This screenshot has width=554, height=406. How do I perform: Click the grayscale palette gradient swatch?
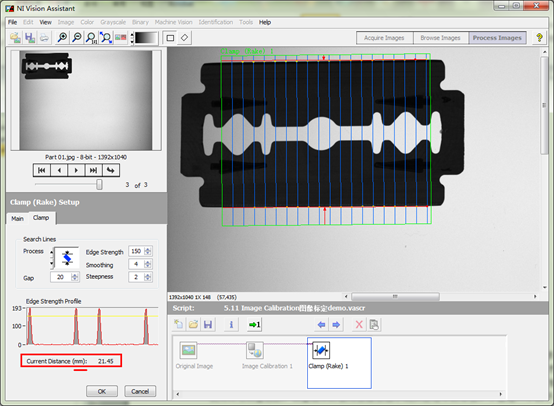pyautogui.click(x=146, y=37)
